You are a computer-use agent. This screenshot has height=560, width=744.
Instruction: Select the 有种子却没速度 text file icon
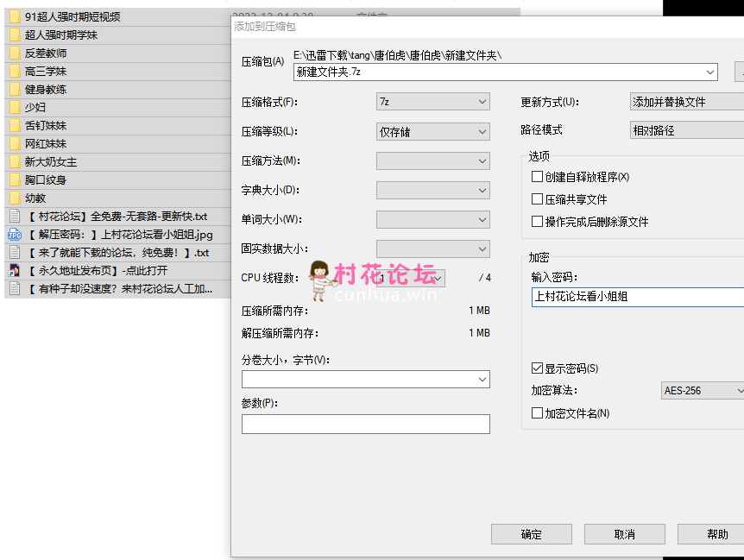tap(15, 289)
